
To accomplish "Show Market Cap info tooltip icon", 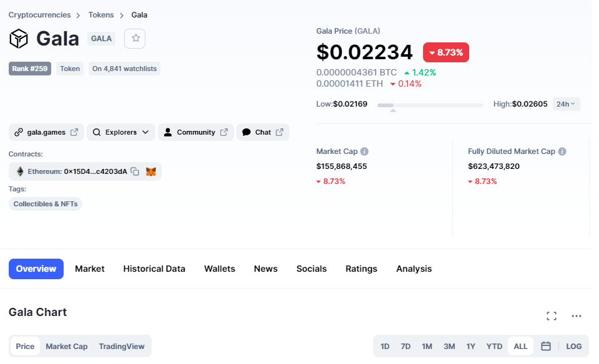I will [x=364, y=151].
